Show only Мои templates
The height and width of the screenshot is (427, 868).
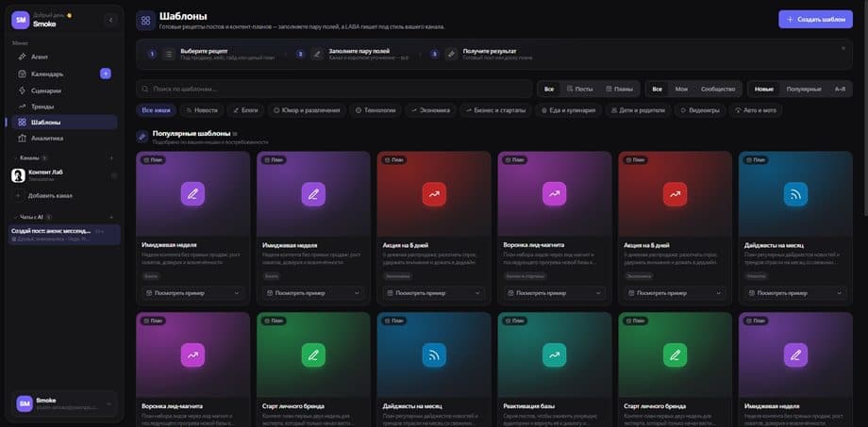681,89
